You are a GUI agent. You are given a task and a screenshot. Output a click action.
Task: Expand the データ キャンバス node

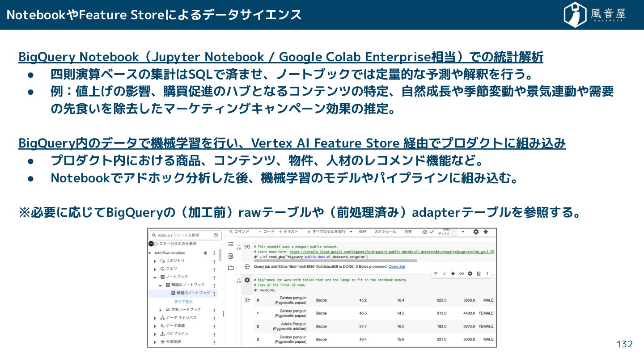[155, 318]
